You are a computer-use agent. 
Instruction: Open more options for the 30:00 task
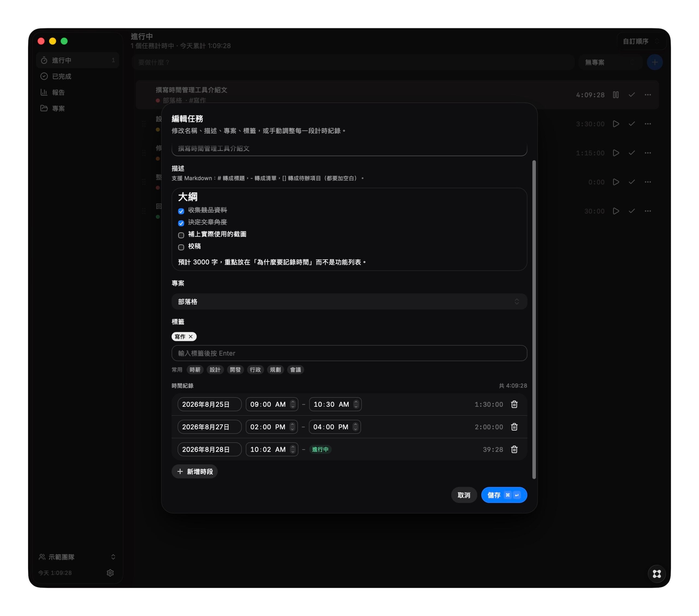click(x=648, y=211)
